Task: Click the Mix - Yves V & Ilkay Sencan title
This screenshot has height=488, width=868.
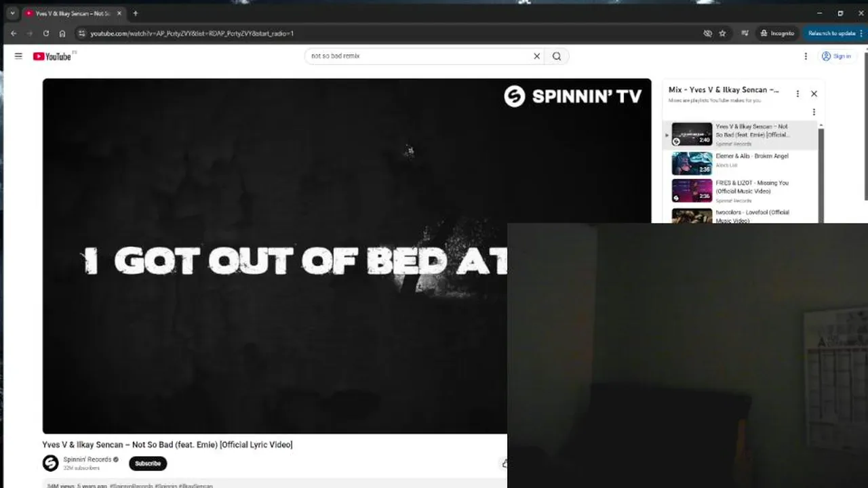Action: tap(724, 89)
